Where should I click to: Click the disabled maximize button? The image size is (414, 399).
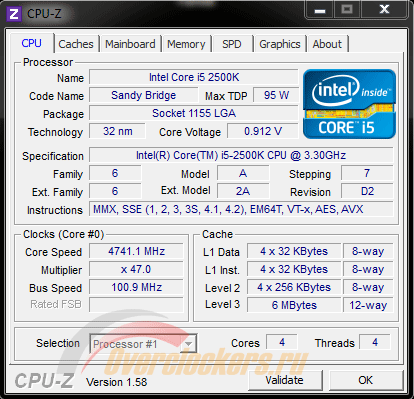coord(347,10)
